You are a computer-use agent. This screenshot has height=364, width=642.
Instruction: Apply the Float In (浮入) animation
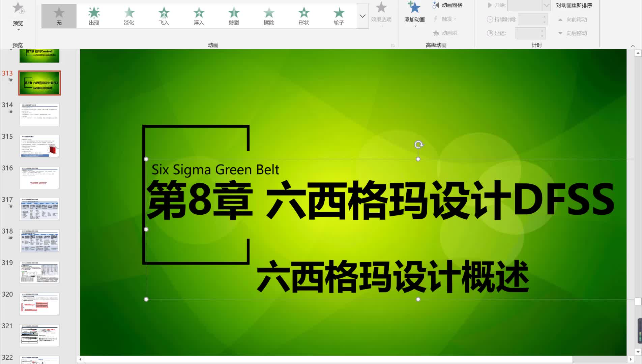coord(199,16)
